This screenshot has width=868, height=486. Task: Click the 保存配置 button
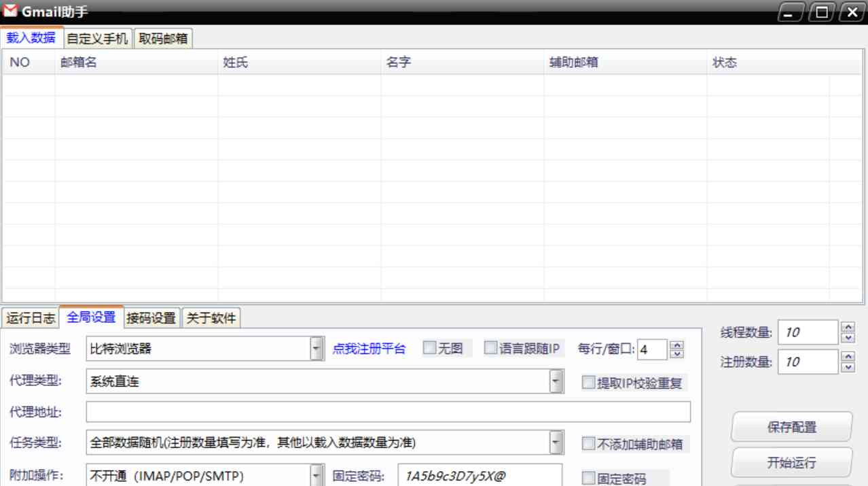pyautogui.click(x=792, y=427)
